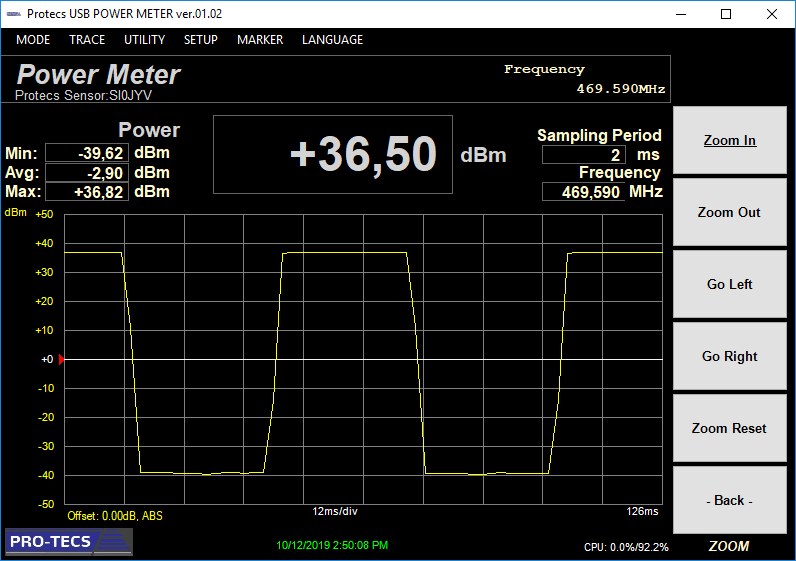Open the TRACE menu
The image size is (796, 561).
(x=87, y=40)
